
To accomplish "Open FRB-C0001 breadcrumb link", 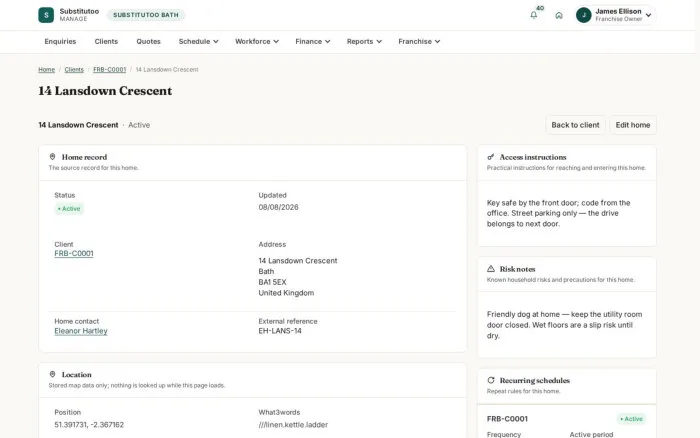I will coord(109,70).
